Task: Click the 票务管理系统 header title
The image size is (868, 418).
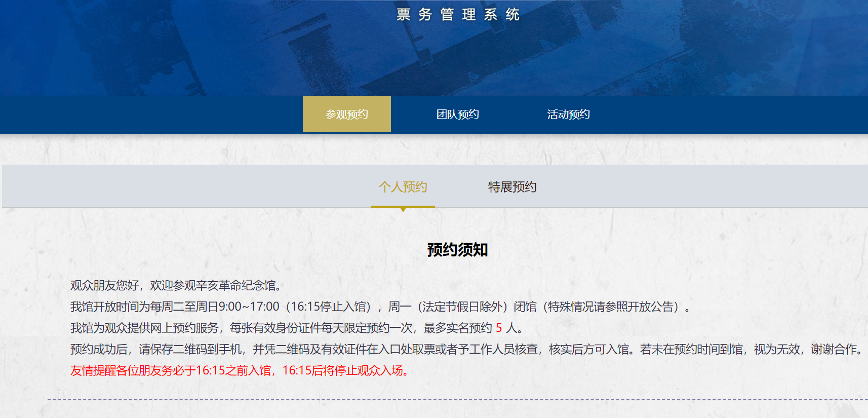Action: (x=458, y=15)
